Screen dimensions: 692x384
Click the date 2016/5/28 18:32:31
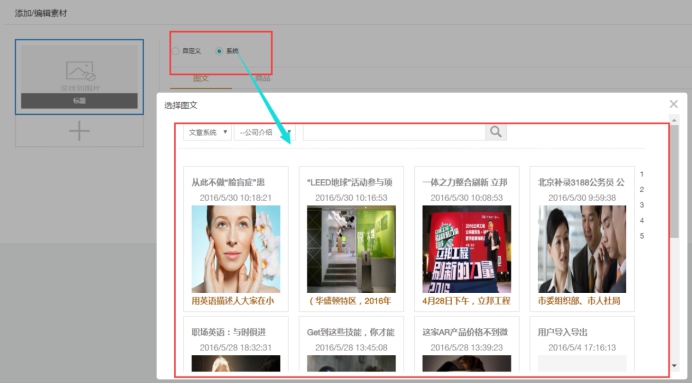(236, 348)
